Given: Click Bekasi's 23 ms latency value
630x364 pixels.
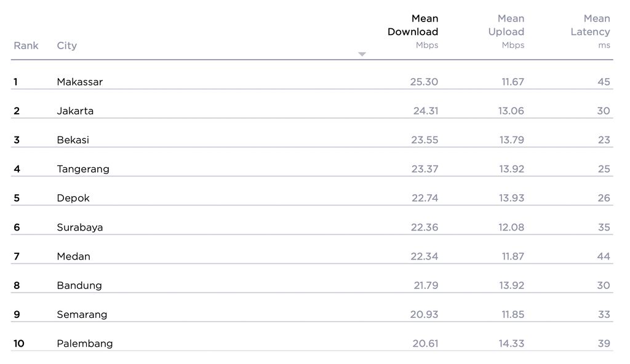Looking at the screenshot, I should pyautogui.click(x=604, y=140).
